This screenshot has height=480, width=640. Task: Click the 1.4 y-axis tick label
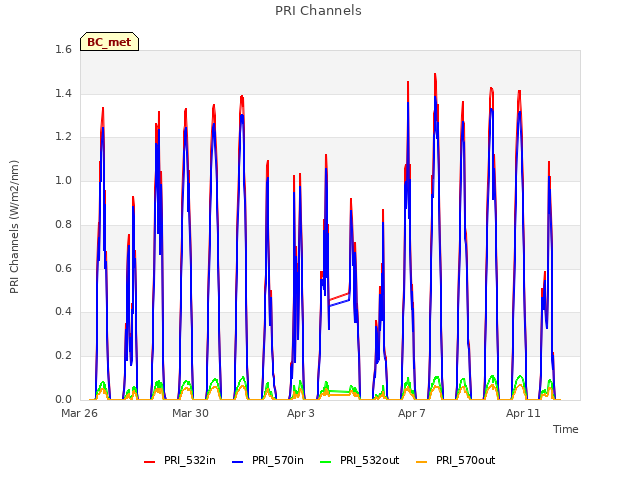click(x=63, y=93)
